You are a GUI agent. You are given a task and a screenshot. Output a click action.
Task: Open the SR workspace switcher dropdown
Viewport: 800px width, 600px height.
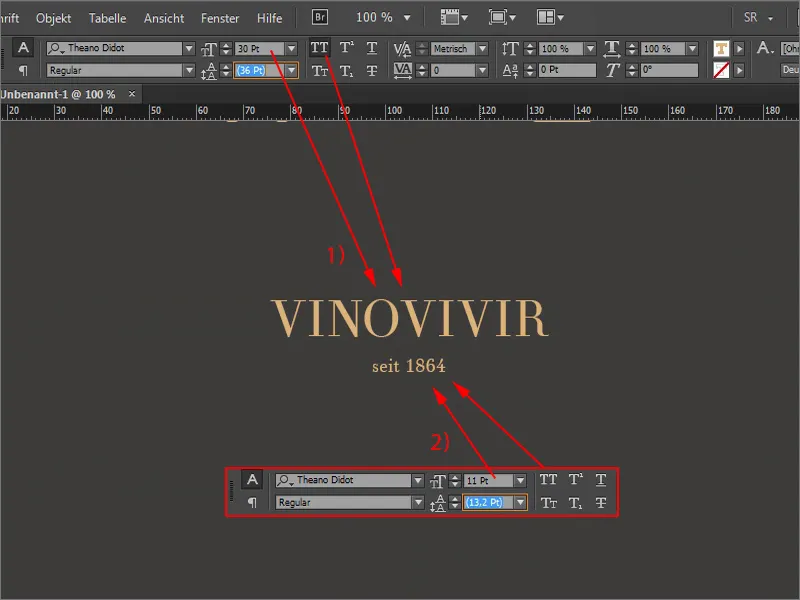(770, 18)
